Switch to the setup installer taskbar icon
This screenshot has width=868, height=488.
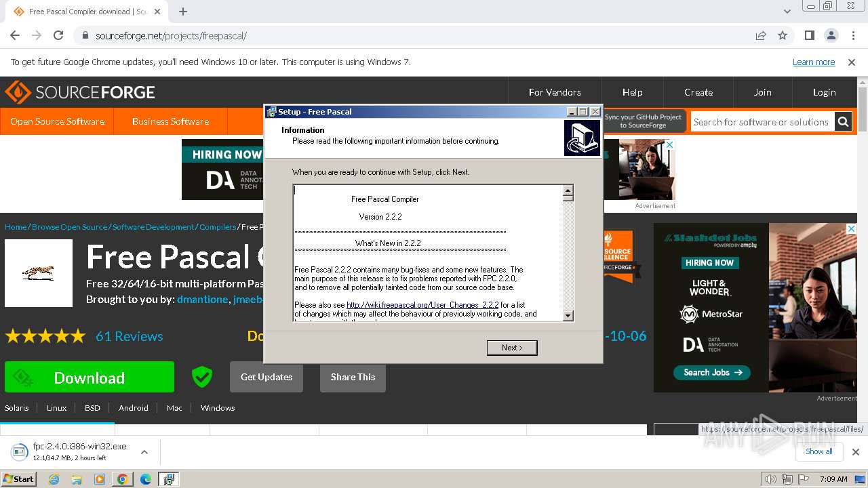point(168,479)
